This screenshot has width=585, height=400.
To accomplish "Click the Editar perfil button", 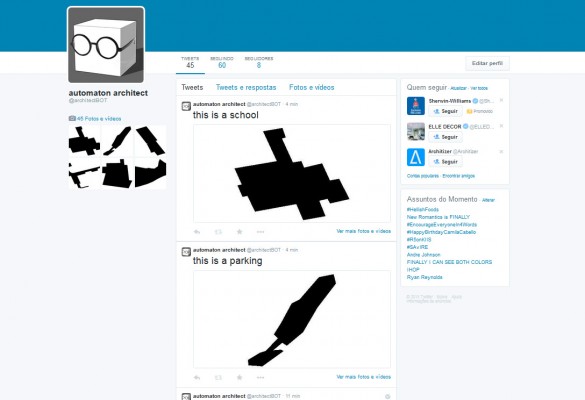I will [x=487, y=63].
